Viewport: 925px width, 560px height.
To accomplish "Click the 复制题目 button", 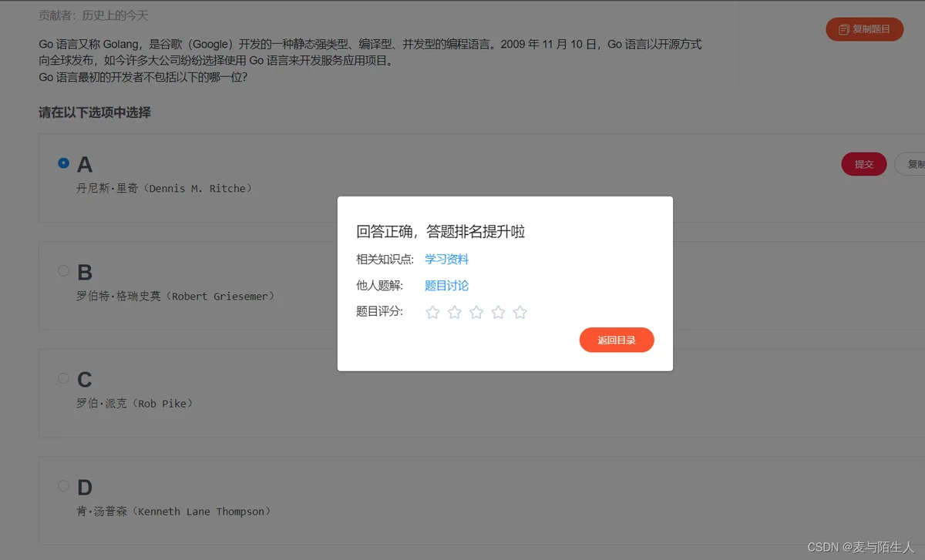I will coord(864,29).
